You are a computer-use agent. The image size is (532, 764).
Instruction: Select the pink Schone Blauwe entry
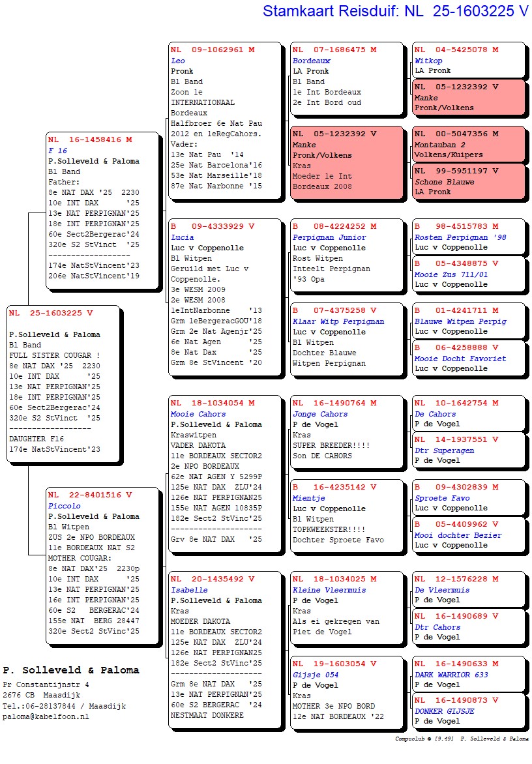467,181
